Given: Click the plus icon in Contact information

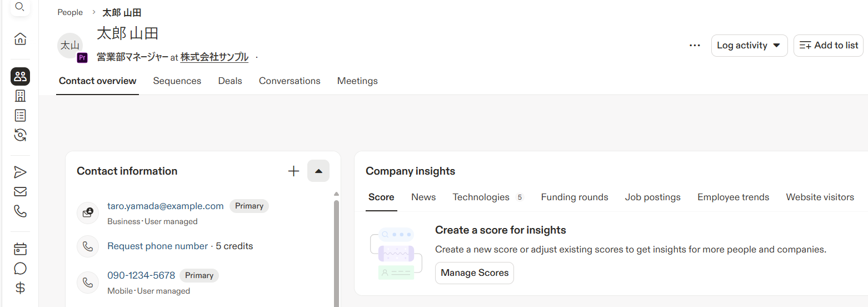Looking at the screenshot, I should point(293,171).
